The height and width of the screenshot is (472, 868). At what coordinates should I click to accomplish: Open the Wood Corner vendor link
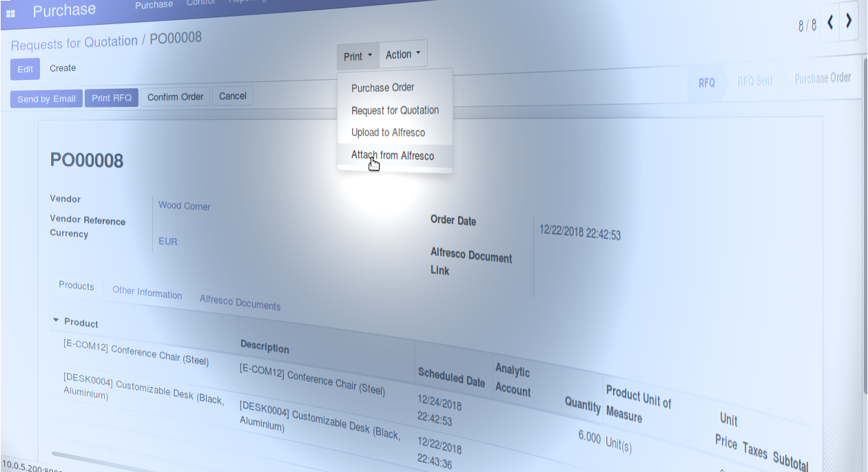point(185,205)
